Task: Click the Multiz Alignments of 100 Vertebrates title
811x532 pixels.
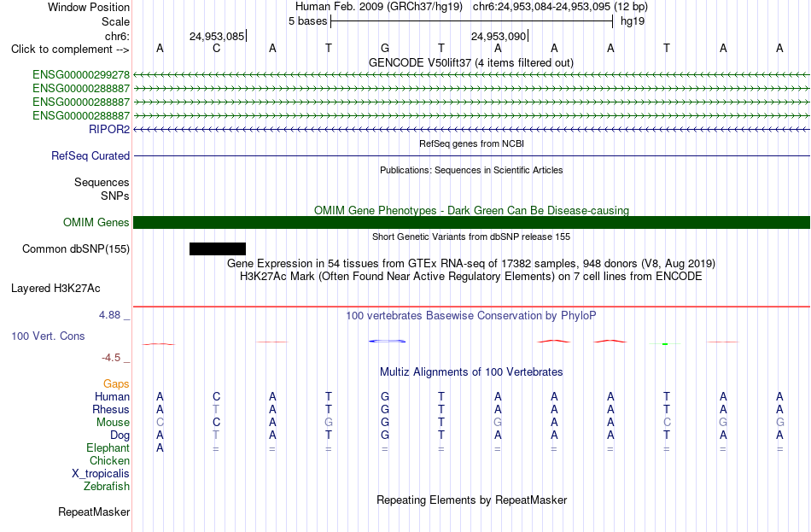Action: click(471, 372)
